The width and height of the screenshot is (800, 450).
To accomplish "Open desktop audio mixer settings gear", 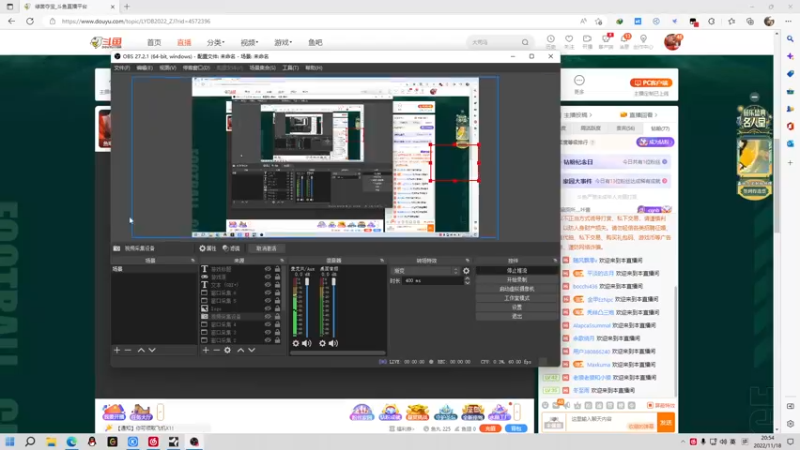I will [x=322, y=343].
